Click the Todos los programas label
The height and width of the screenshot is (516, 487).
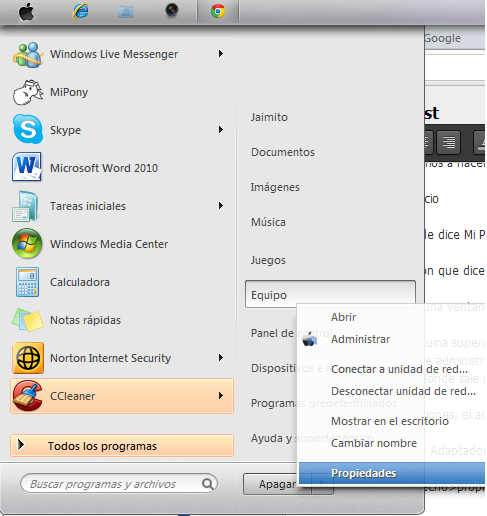[x=102, y=446]
